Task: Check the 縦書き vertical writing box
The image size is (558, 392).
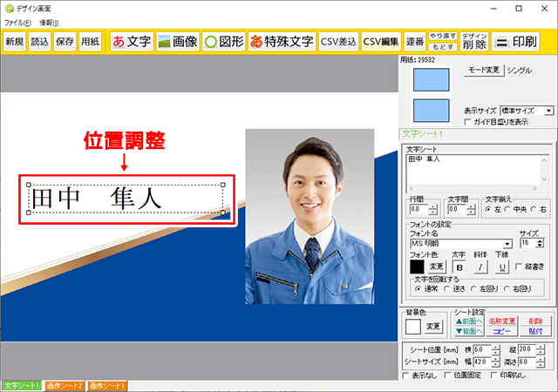Action: (518, 266)
